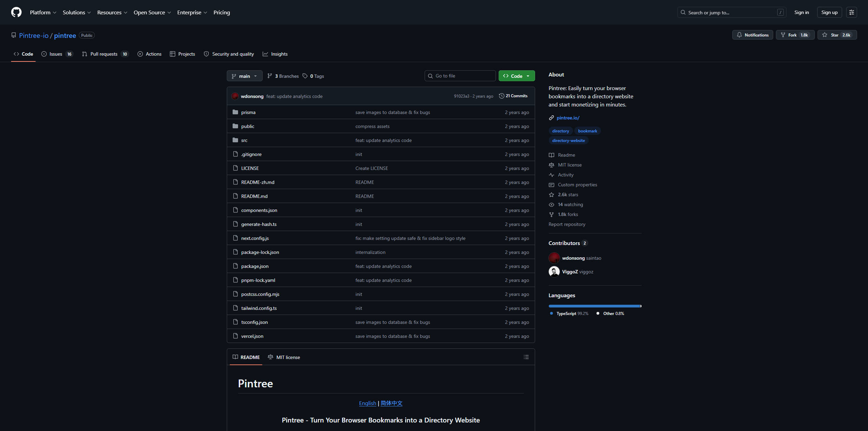
Task: Open the green Code dropdown button
Action: click(x=516, y=76)
